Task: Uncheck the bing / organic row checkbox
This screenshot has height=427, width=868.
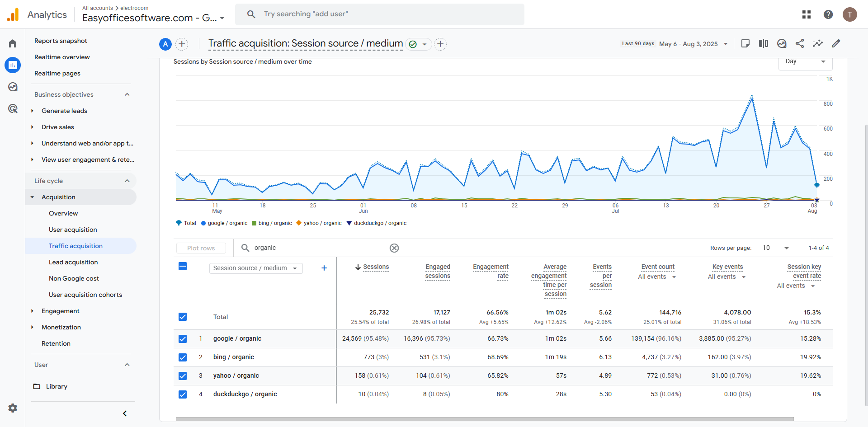Action: click(x=183, y=357)
